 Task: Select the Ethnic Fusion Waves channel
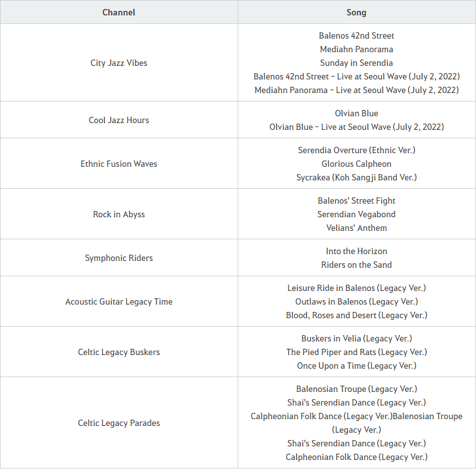tap(119, 164)
